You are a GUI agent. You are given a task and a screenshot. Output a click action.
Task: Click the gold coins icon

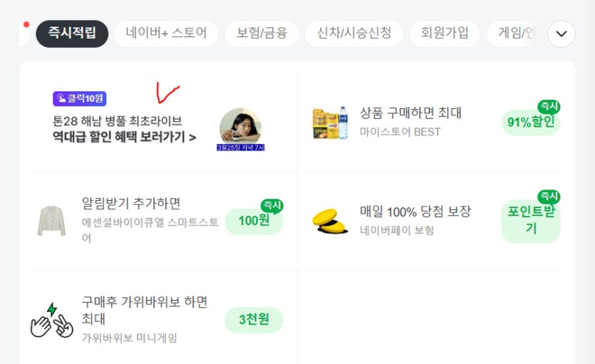point(330,221)
